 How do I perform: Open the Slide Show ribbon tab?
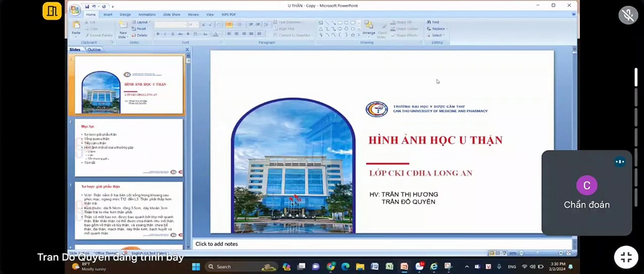pos(171,14)
